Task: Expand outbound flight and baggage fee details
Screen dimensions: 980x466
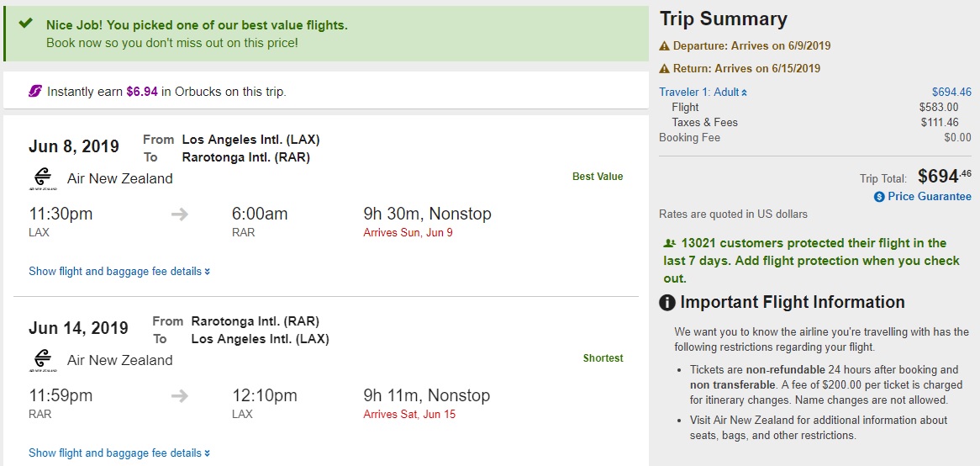Action: [119, 271]
